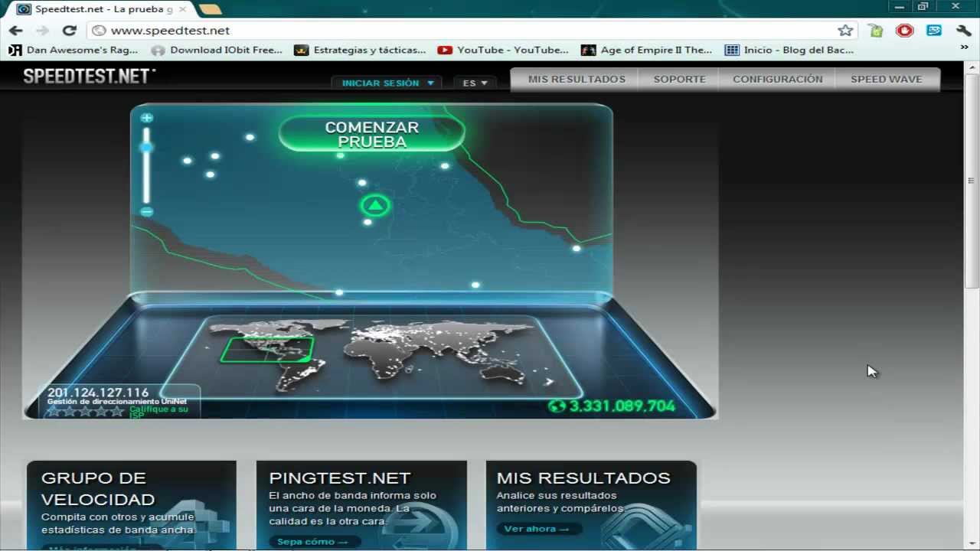Click the map zoom-in plus button
Viewport: 980px width, 551px height.
tap(146, 118)
